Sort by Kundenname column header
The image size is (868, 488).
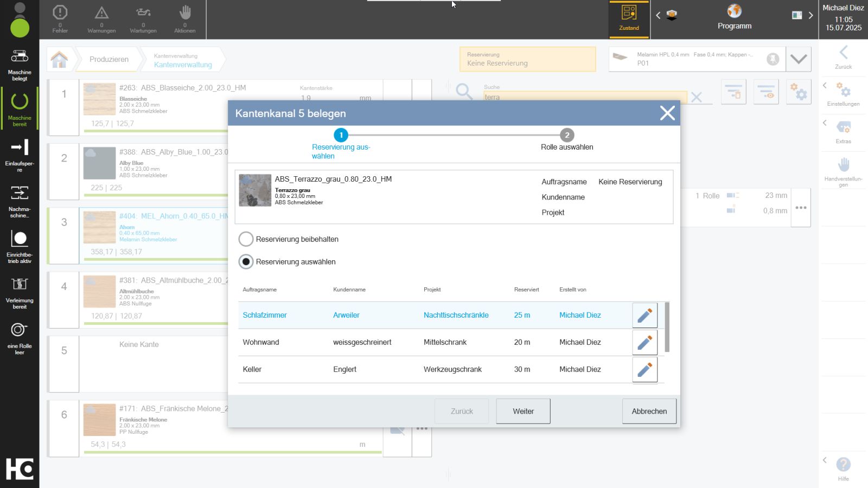(349, 290)
